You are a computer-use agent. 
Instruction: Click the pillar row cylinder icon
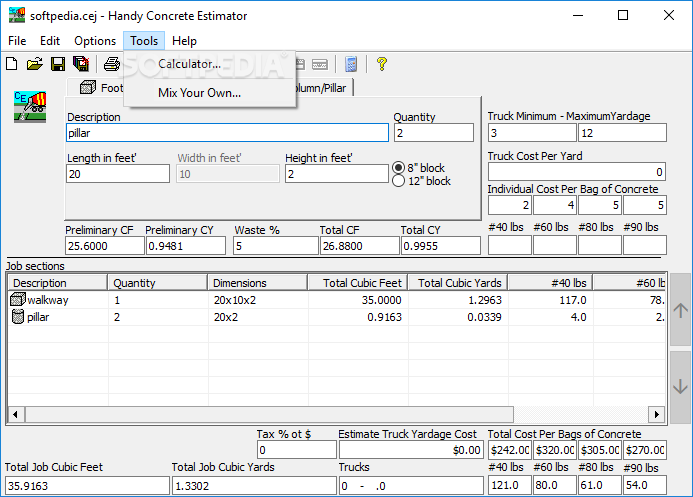point(18,316)
